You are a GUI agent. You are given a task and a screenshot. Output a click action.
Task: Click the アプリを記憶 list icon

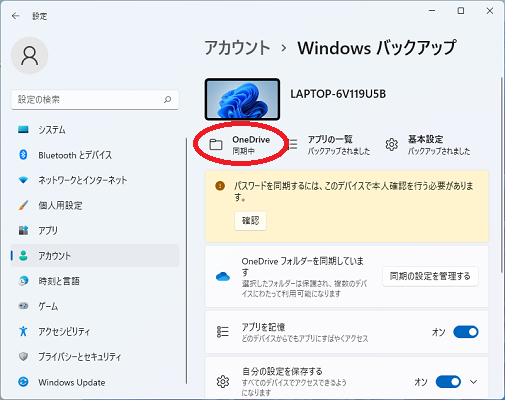click(223, 332)
